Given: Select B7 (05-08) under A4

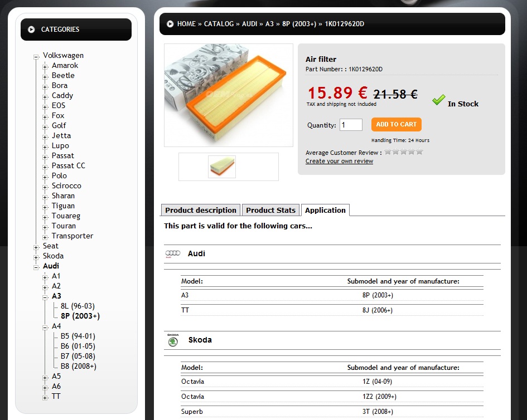Looking at the screenshot, I should tap(78, 356).
